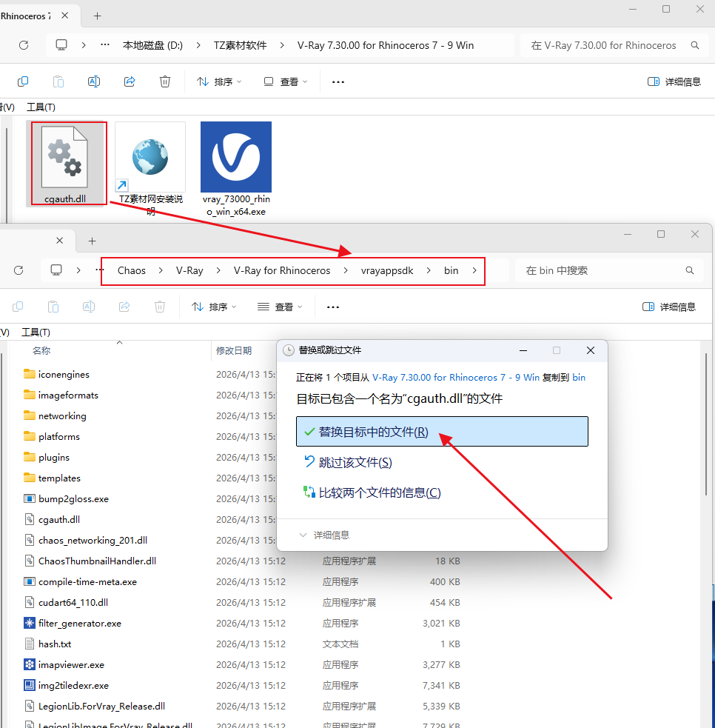
Task: Select the cgauth.dll file thumbnail in top window
Action: 65,163
